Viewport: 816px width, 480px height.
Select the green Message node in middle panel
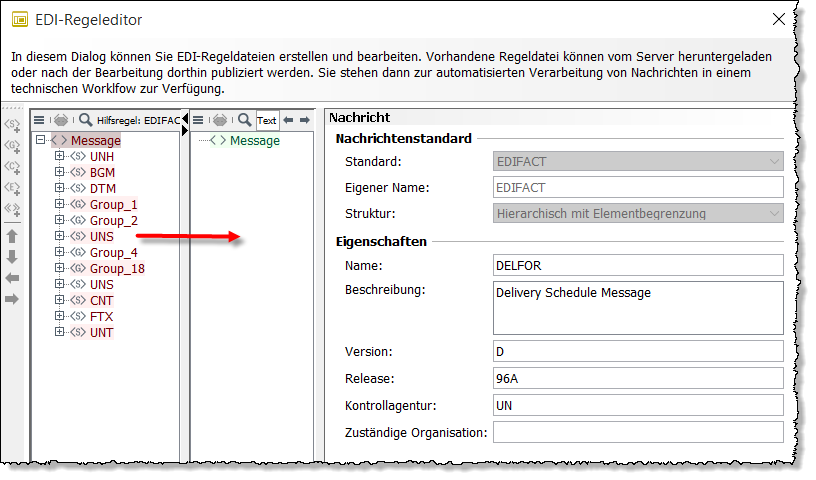[x=254, y=141]
